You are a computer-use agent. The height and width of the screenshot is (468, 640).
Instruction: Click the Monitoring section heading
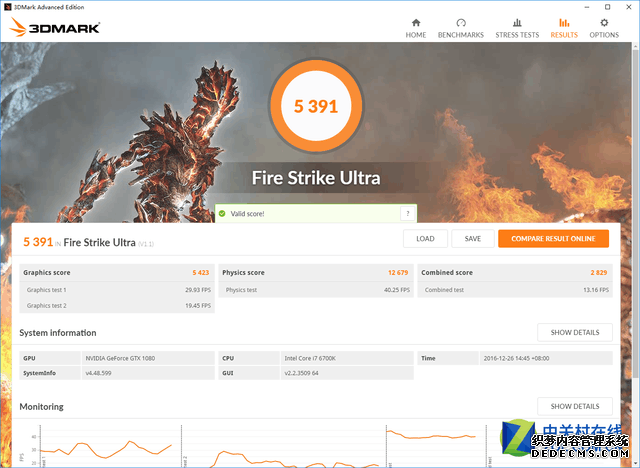coord(42,407)
